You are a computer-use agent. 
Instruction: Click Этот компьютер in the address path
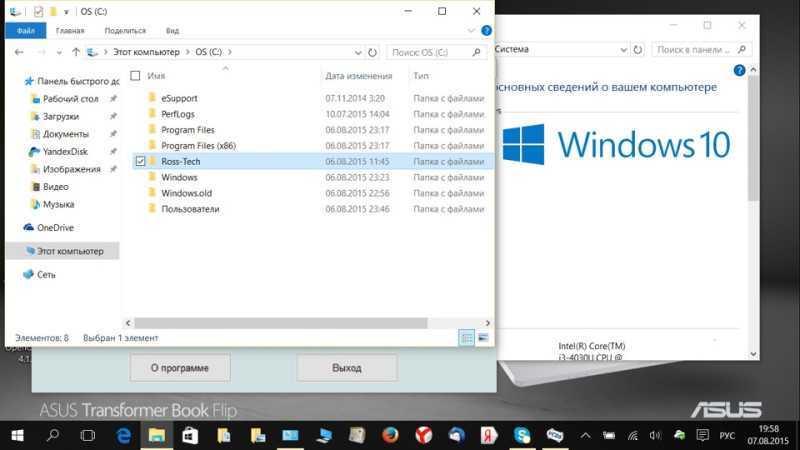click(x=146, y=52)
